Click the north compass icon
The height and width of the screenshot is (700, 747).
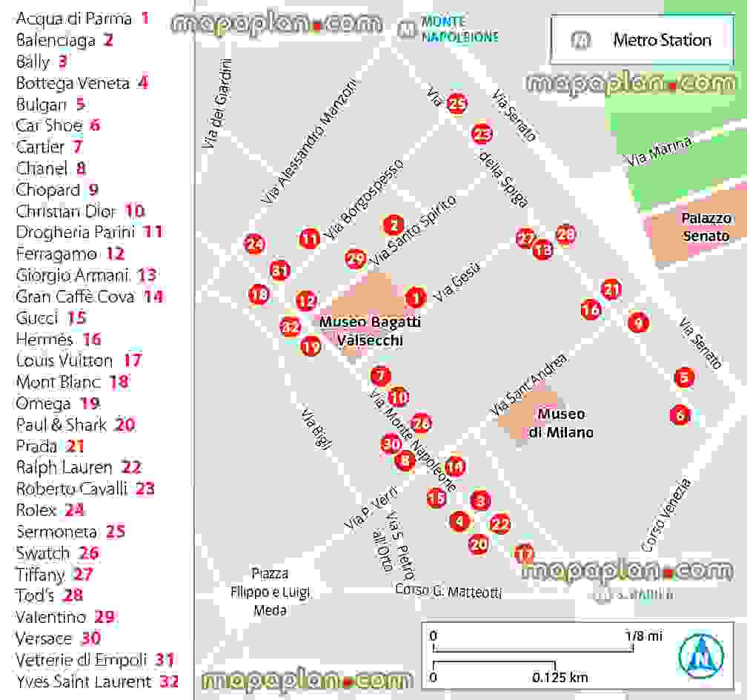[x=701, y=656]
